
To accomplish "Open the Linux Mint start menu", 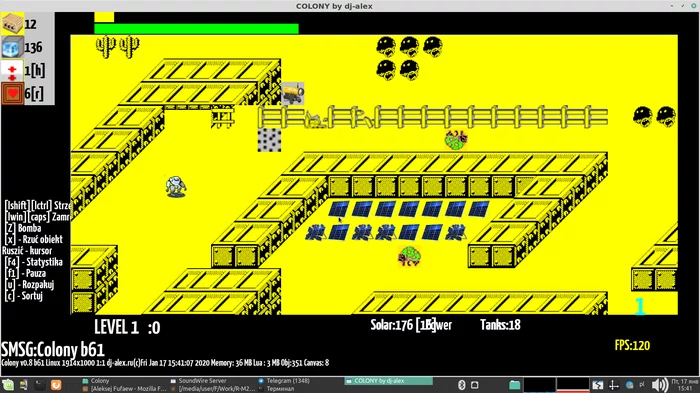I will (8, 385).
